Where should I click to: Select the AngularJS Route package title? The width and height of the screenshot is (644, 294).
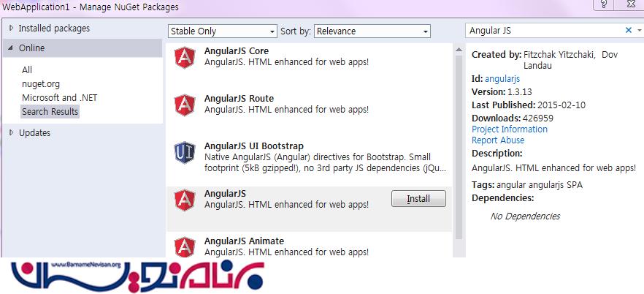(x=239, y=99)
